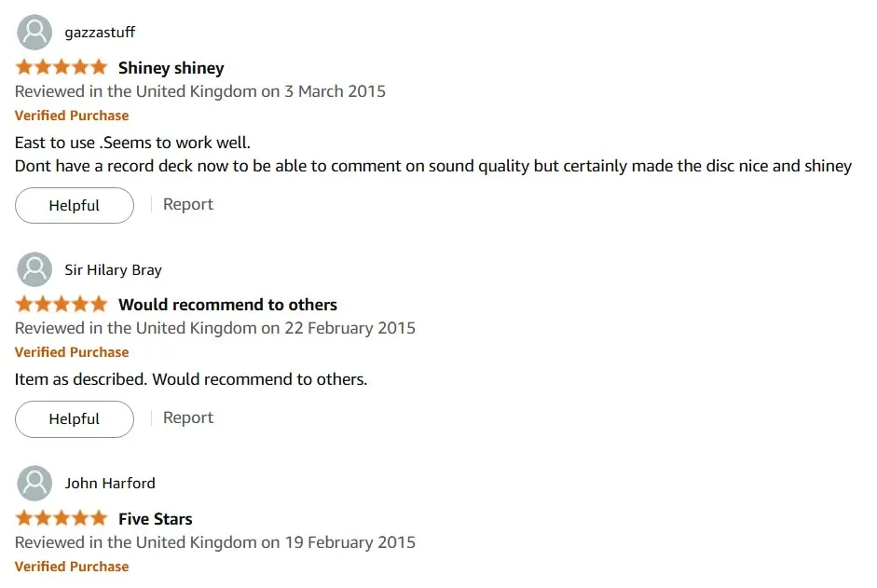The width and height of the screenshot is (877, 588).
Task: Click Verified Purchase under 22 February review
Action: tap(72, 352)
